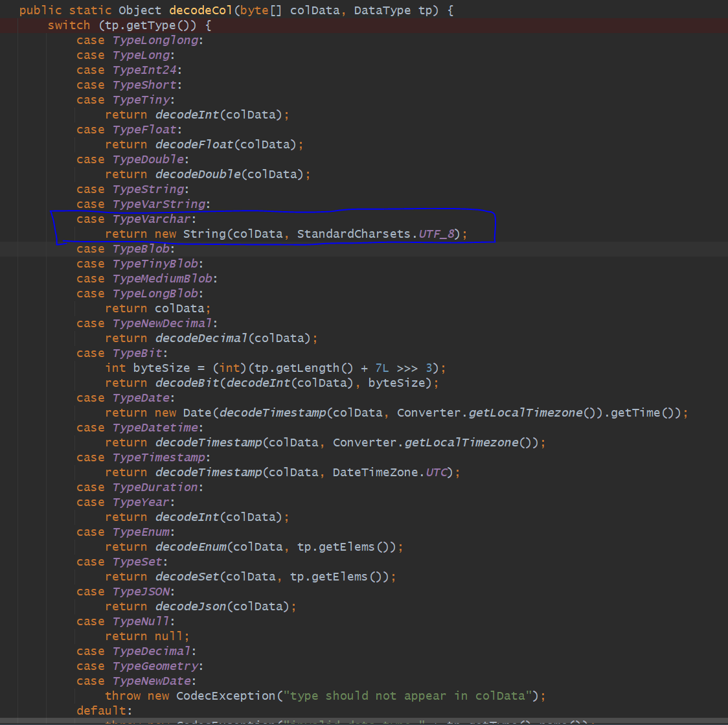Click the decodeDecimal method call

pyautogui.click(x=201, y=338)
